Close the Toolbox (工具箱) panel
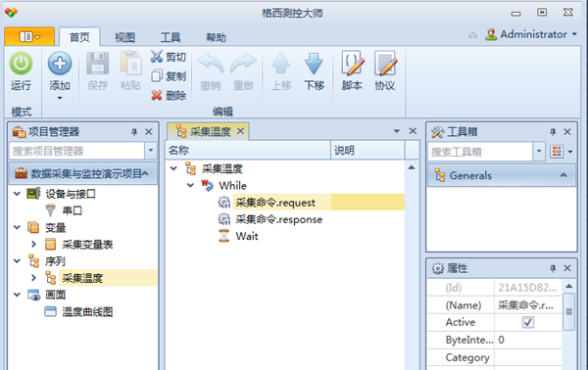Screen dimensions: 588x370 (567, 132)
